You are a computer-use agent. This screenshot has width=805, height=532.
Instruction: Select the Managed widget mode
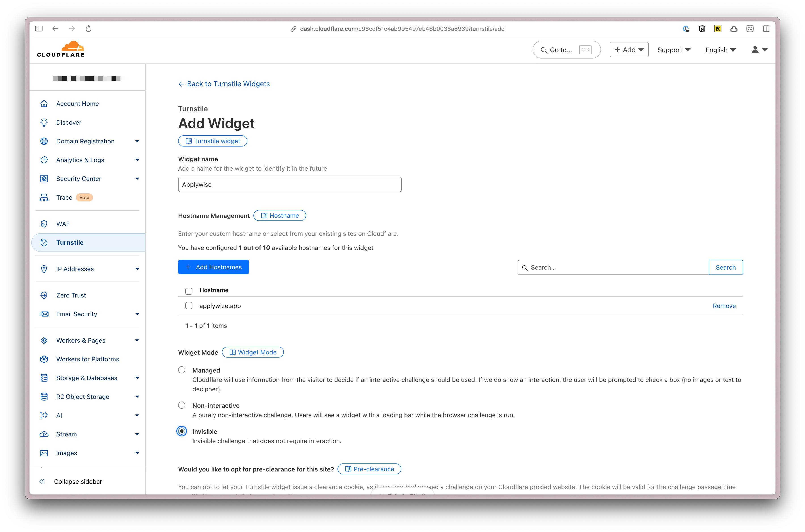182,370
